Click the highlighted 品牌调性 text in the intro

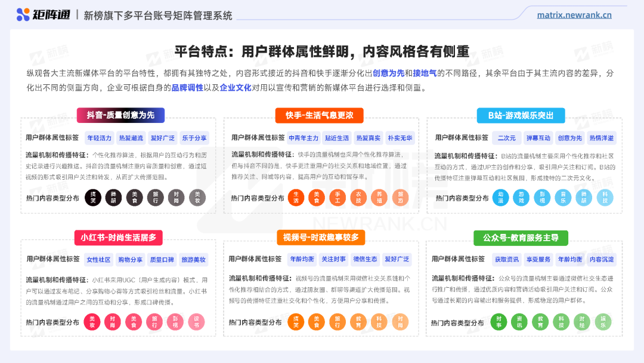coord(187,88)
